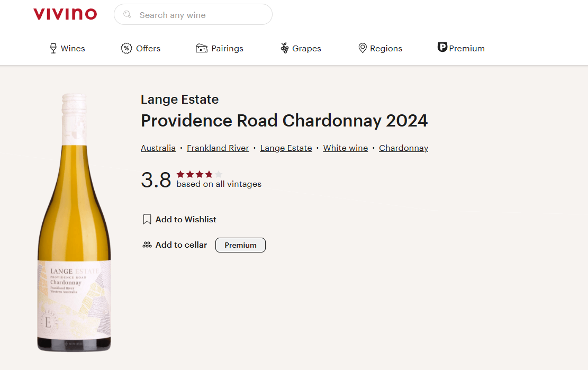Click the Premium P badge icon

[x=442, y=48]
